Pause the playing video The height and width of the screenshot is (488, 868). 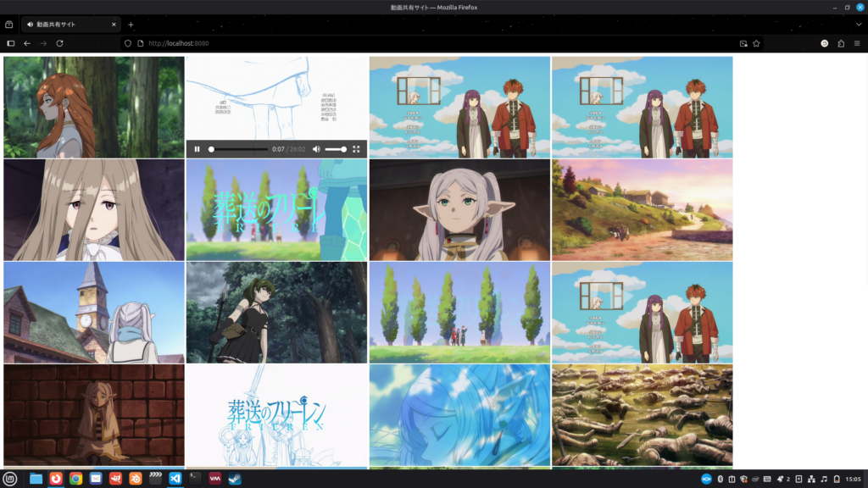click(197, 149)
